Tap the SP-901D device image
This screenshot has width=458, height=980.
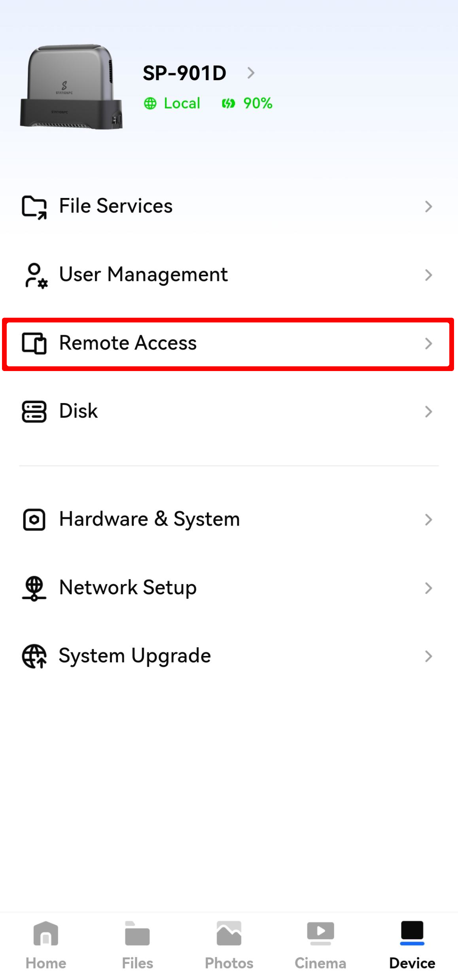point(71,87)
